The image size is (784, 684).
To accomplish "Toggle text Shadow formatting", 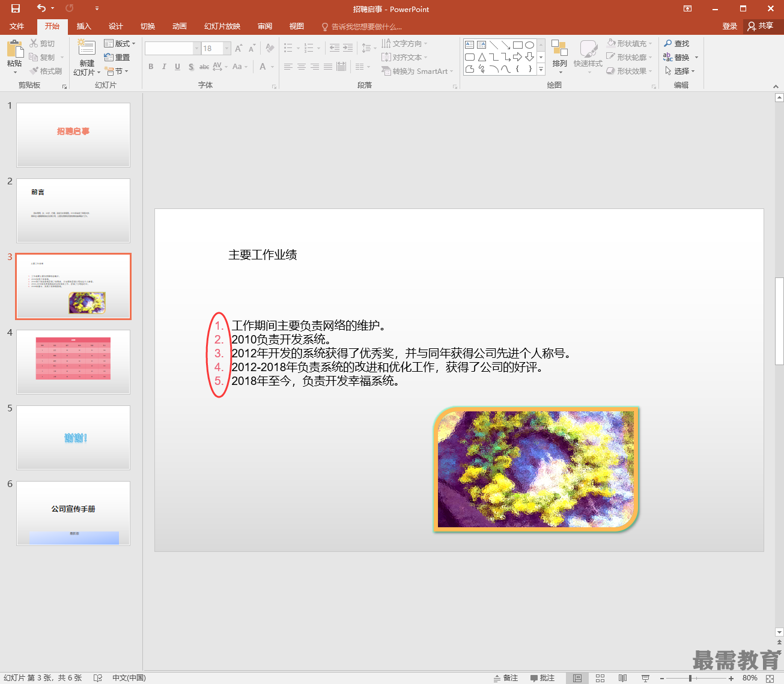I will 191,67.
